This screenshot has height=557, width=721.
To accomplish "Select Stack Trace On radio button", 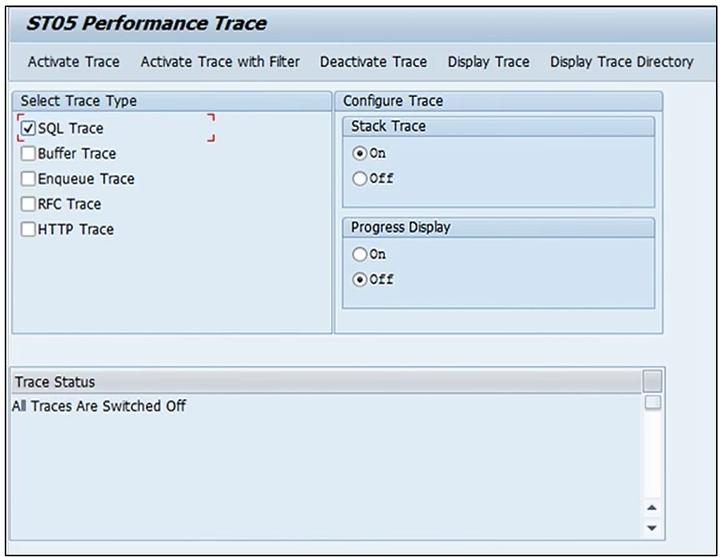I will (360, 154).
